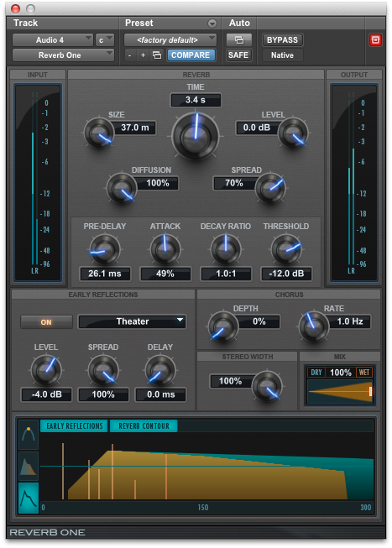Toggle the BYPASS button

pyautogui.click(x=282, y=39)
